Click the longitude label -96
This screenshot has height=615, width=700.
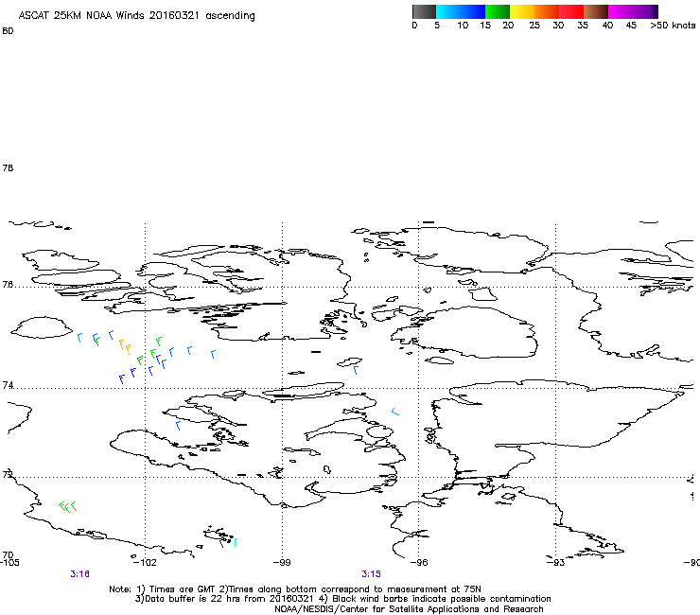click(419, 563)
